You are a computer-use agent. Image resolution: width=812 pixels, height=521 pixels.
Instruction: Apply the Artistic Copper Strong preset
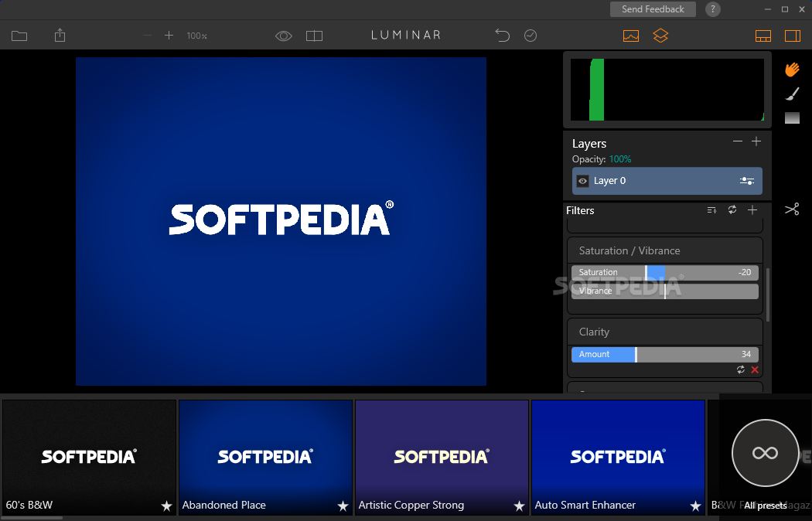tap(442, 458)
